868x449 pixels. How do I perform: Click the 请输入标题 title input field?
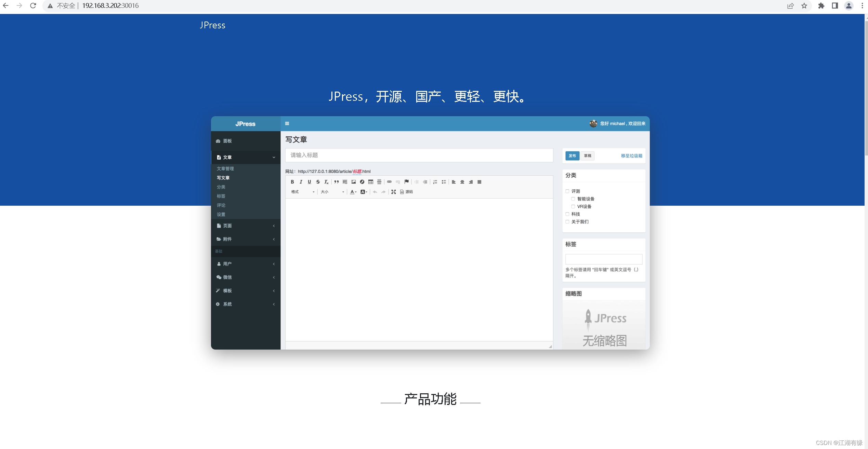click(x=419, y=155)
